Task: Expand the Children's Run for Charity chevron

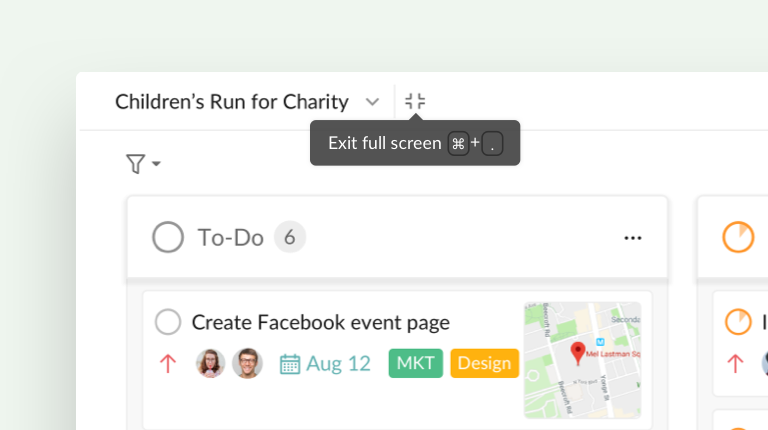Action: (x=372, y=102)
